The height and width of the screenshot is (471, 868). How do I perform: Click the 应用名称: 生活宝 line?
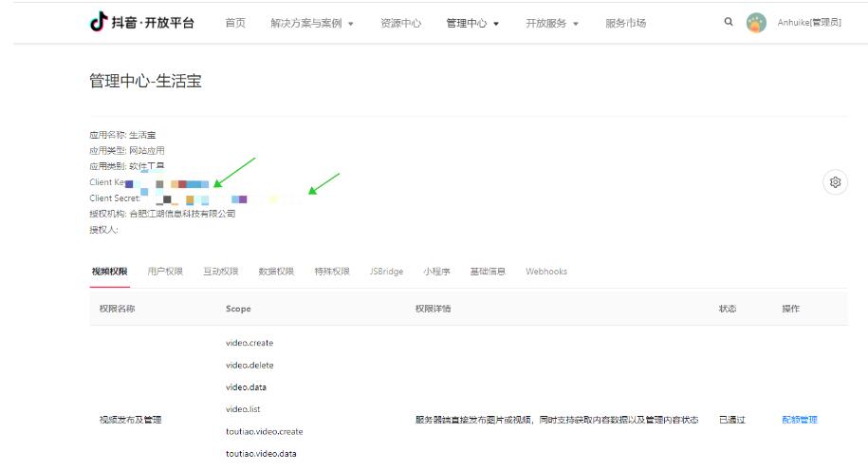123,135
